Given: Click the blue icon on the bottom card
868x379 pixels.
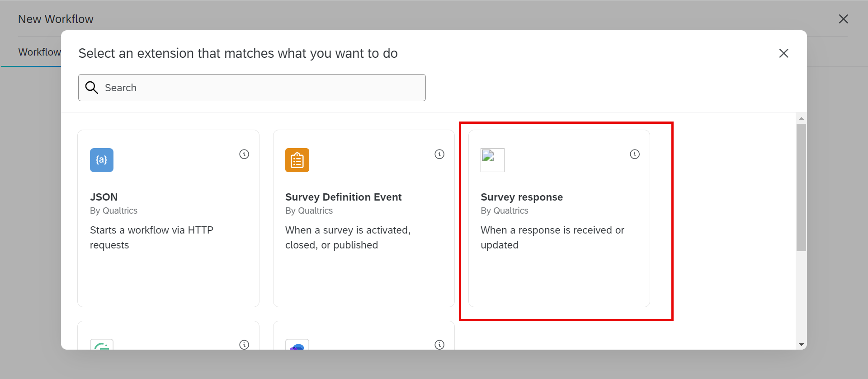Looking at the screenshot, I should click(297, 346).
